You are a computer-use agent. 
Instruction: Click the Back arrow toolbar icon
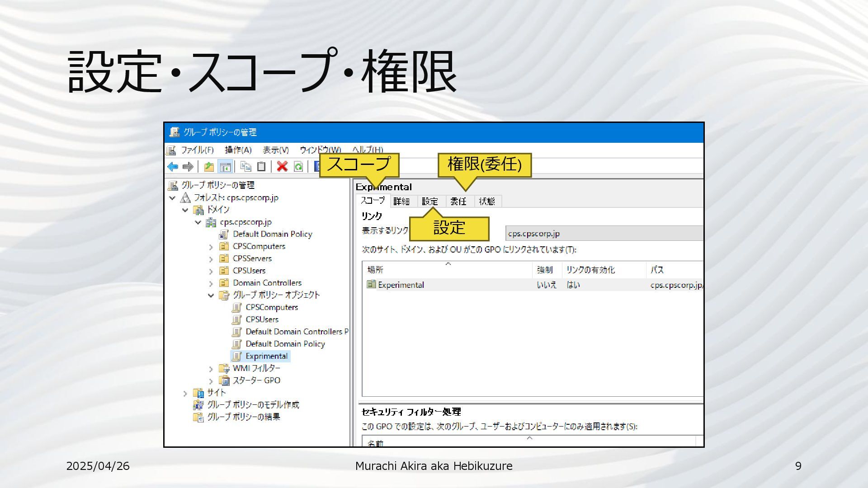[x=172, y=167]
